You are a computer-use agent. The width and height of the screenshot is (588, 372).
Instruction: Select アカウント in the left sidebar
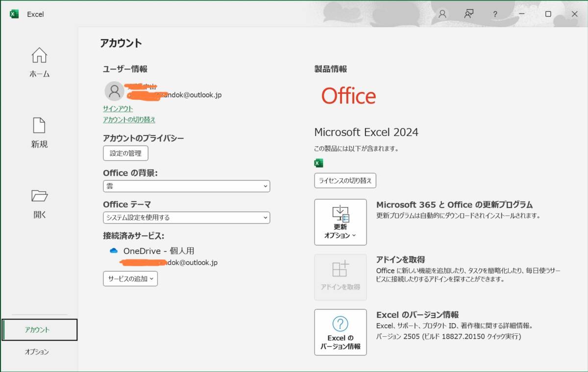[x=39, y=329]
